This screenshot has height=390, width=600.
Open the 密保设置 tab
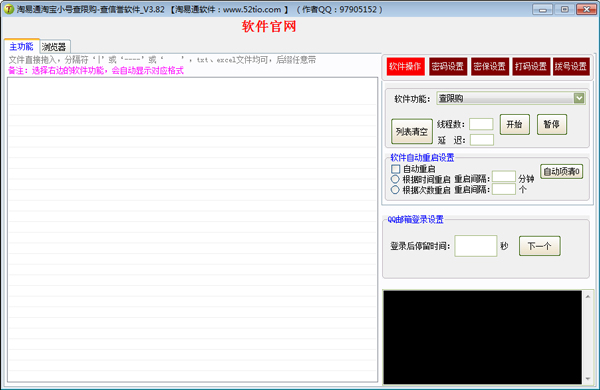pos(489,67)
